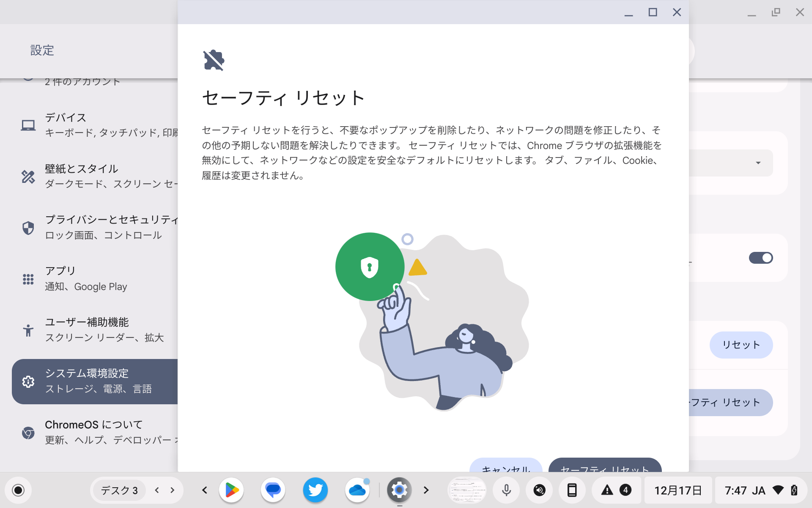The width and height of the screenshot is (812, 508).
Task: Click the forward arrow next to デスク 3
Action: point(172,490)
